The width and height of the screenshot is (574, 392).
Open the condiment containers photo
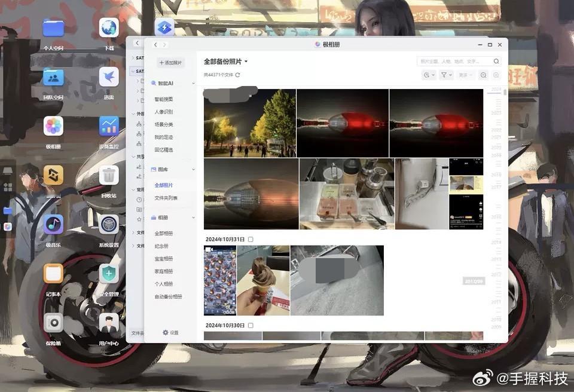[x=347, y=194]
